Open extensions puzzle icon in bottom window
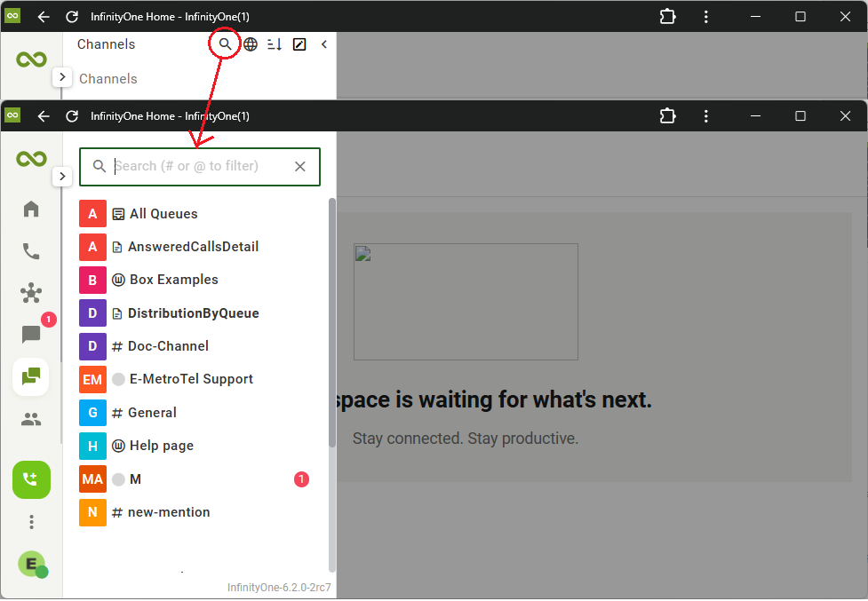 point(667,116)
